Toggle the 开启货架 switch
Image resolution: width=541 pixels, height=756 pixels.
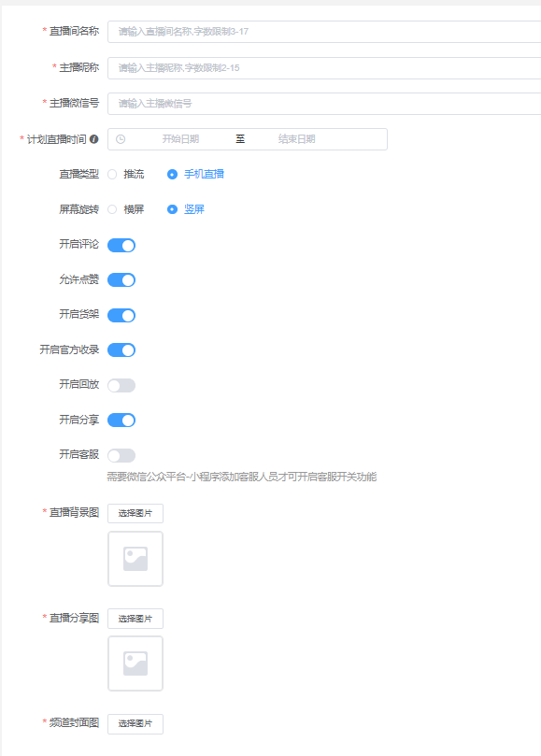(x=121, y=315)
